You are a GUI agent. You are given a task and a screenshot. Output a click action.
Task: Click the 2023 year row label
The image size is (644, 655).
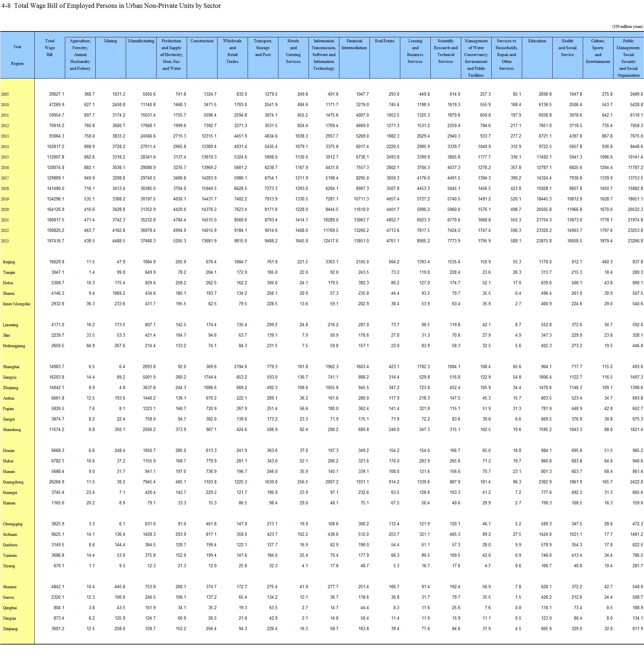pyautogui.click(x=5, y=241)
